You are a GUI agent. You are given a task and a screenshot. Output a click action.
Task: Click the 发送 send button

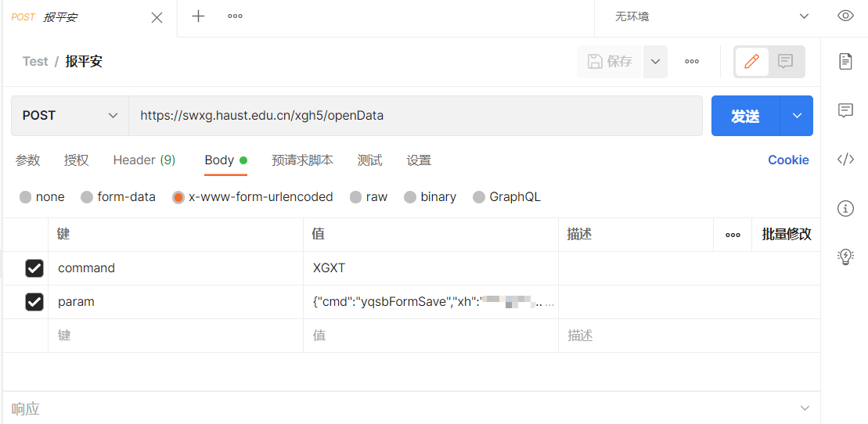[x=746, y=116]
